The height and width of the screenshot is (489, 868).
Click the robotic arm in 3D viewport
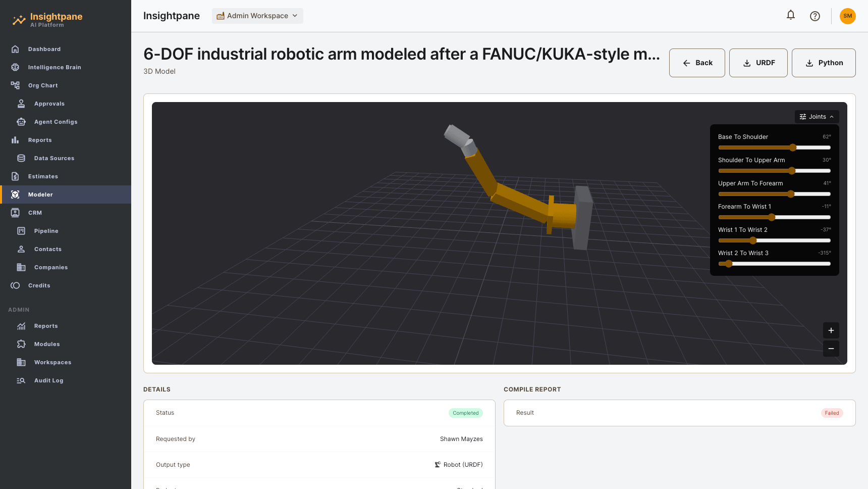click(520, 203)
